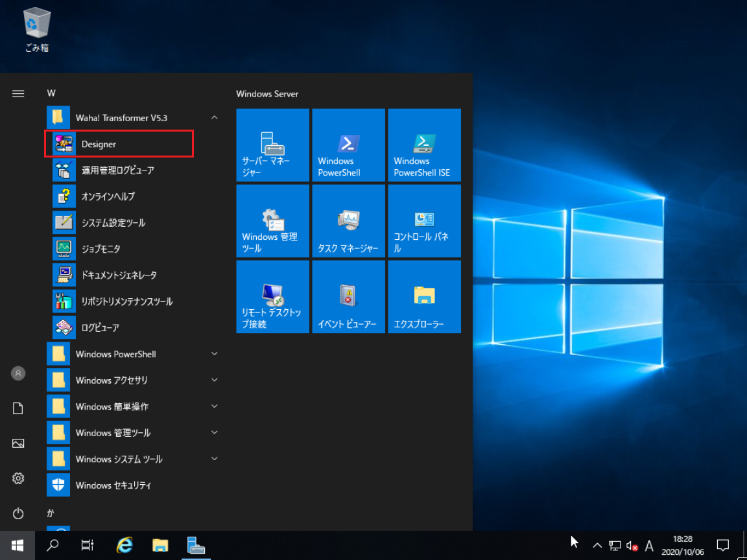The height and width of the screenshot is (560, 747).
Task: Click the W letter group header
Action: click(x=51, y=93)
